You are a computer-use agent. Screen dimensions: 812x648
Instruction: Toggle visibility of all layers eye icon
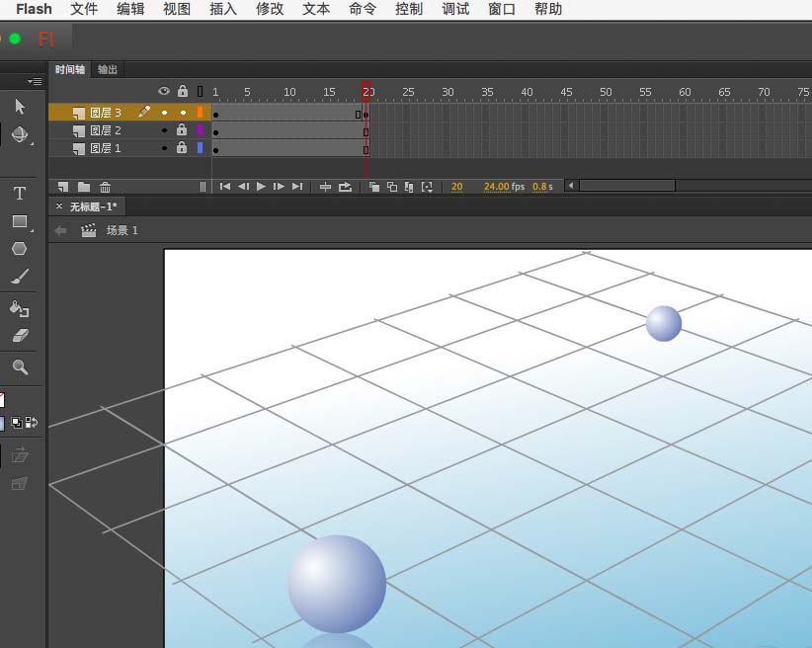(x=164, y=91)
